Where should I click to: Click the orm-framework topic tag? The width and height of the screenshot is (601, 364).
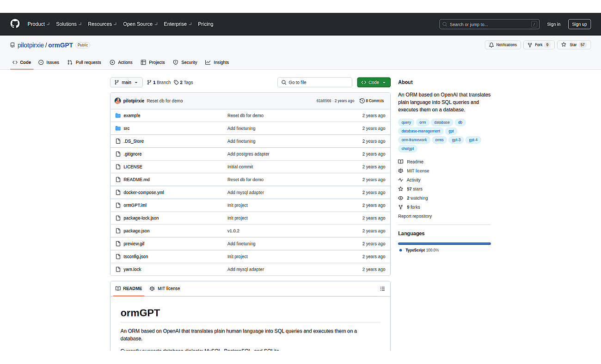tap(414, 140)
